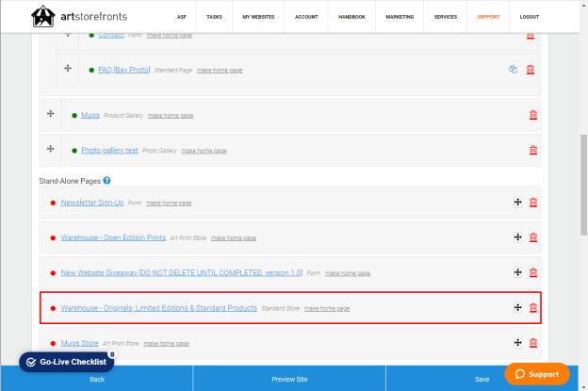Make Photo gallery test the home page

(204, 151)
